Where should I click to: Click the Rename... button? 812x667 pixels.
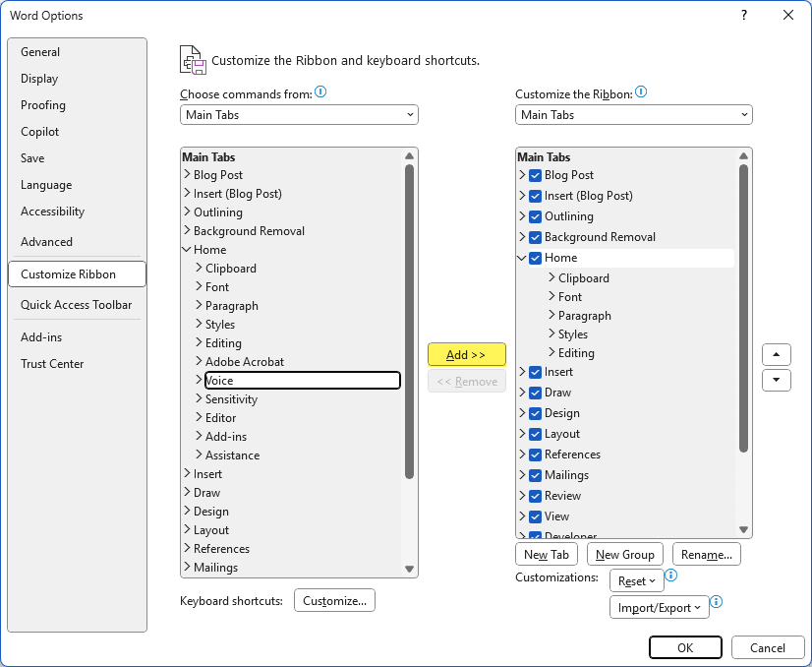(707, 555)
